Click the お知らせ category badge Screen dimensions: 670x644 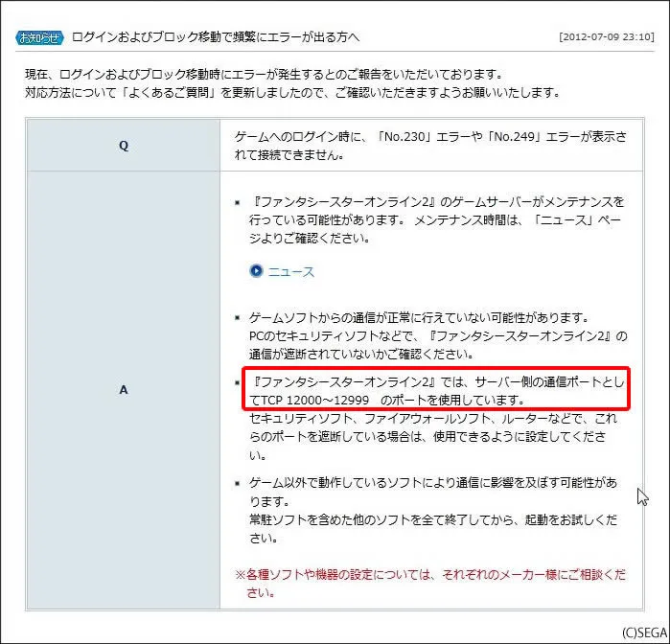(39, 38)
